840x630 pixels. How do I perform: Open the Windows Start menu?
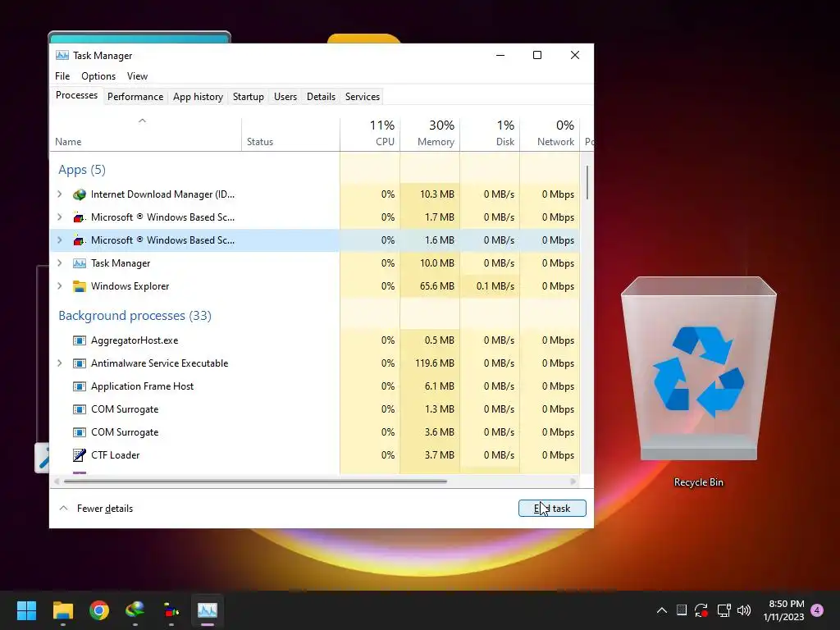click(26, 610)
